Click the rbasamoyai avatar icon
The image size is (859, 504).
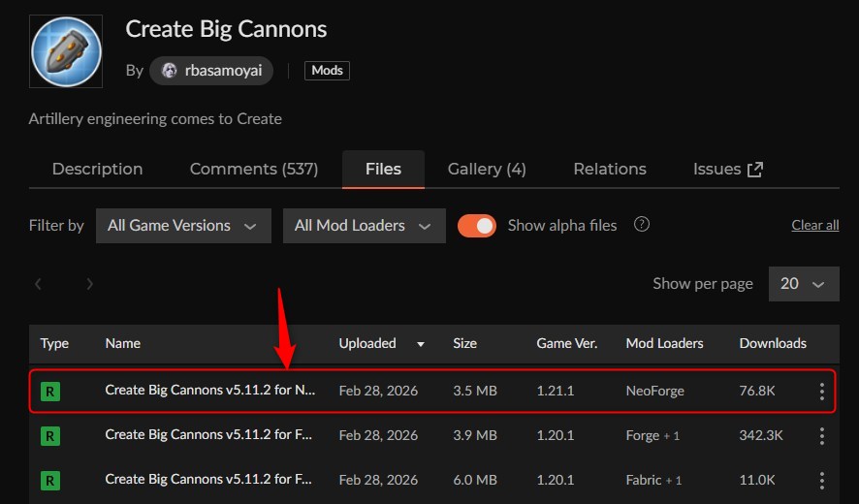[170, 71]
